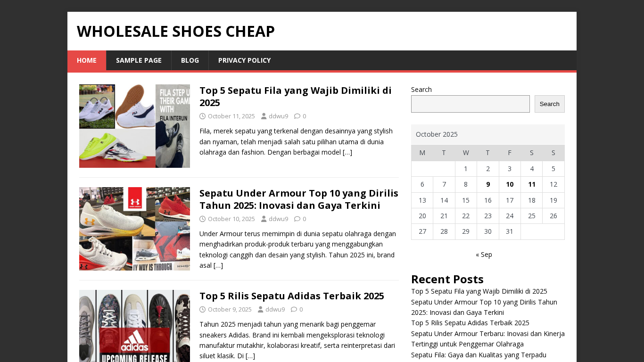Select calendar day 9
The height and width of the screenshot is (362, 644).
coord(488,184)
